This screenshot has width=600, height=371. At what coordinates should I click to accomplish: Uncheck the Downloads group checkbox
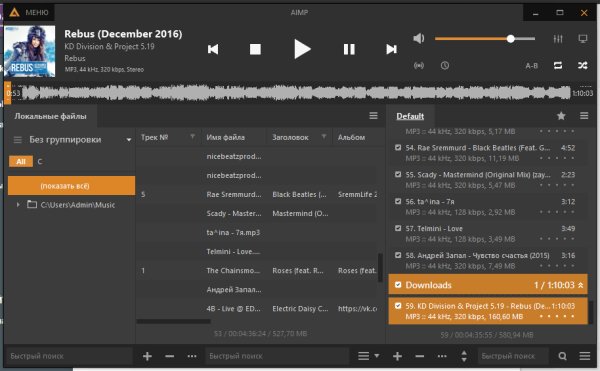(x=398, y=285)
